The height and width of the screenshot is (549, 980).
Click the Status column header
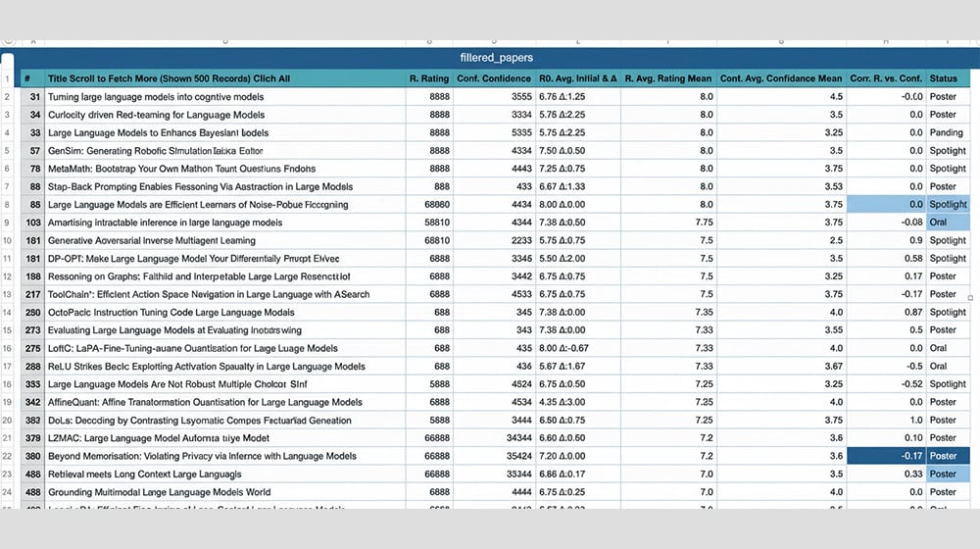[x=943, y=78]
